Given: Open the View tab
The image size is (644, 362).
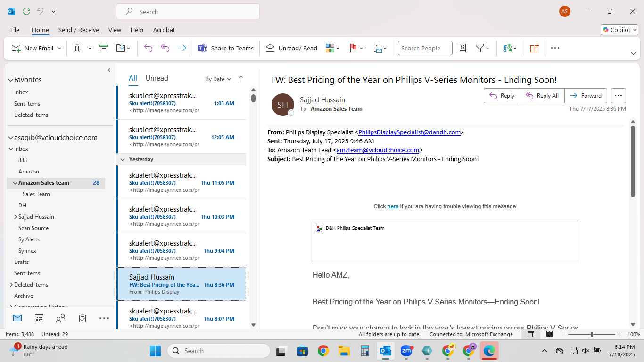Looking at the screenshot, I should 115,30.
